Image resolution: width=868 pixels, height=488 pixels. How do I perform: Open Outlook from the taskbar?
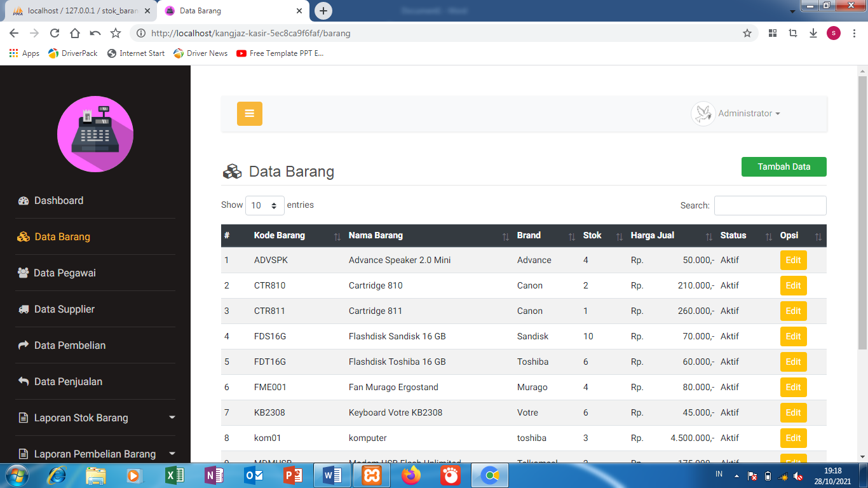(254, 475)
